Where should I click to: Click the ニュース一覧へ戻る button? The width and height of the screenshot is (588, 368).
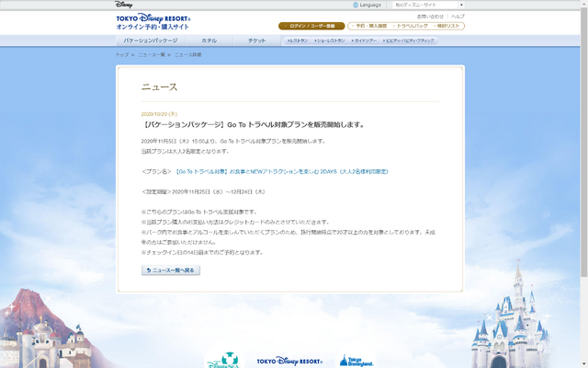(x=171, y=270)
